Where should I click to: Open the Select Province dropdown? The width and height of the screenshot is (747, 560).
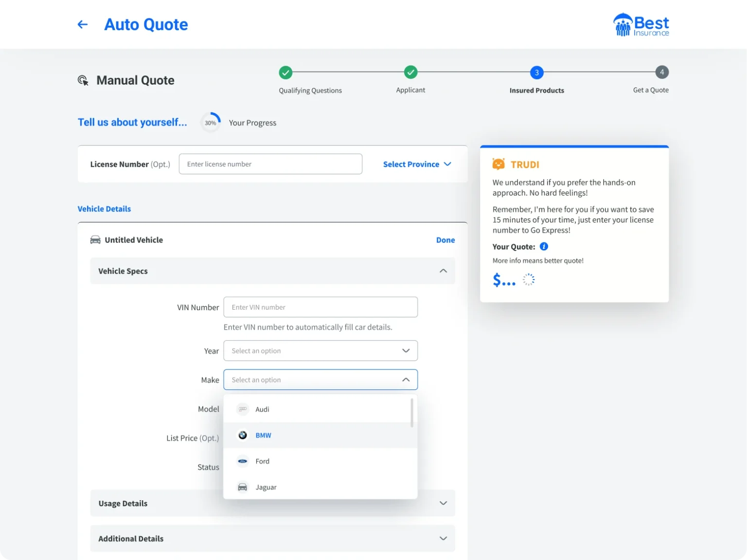417,164
